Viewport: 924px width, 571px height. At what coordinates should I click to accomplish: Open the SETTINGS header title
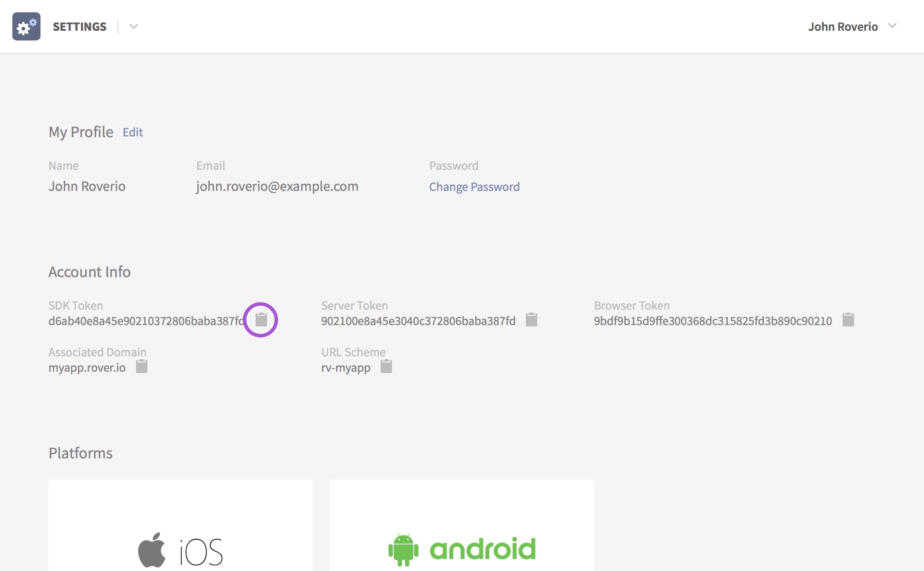coord(80,26)
